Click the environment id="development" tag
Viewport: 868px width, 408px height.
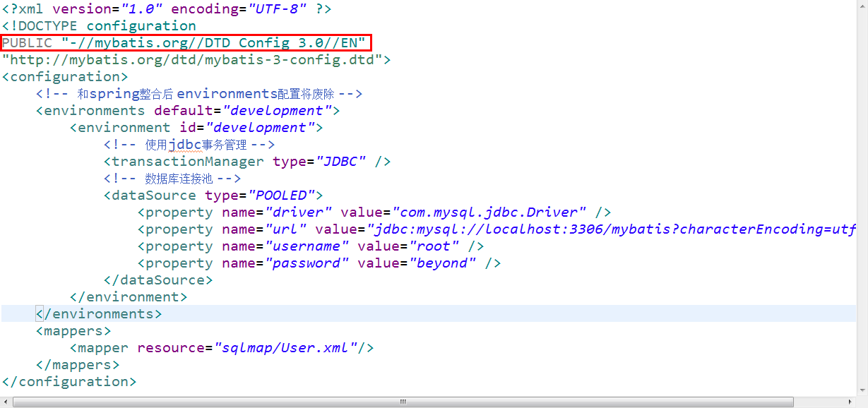click(196, 128)
